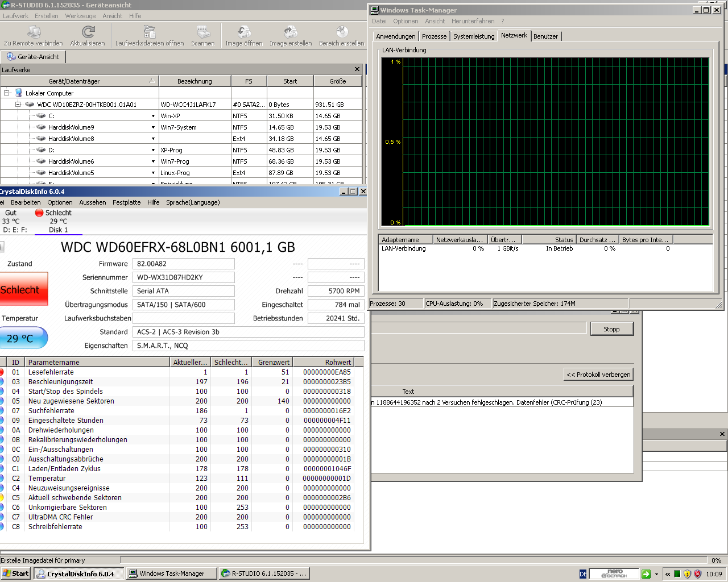Switch to the Anwendungen tab
728x582 pixels.
click(396, 36)
